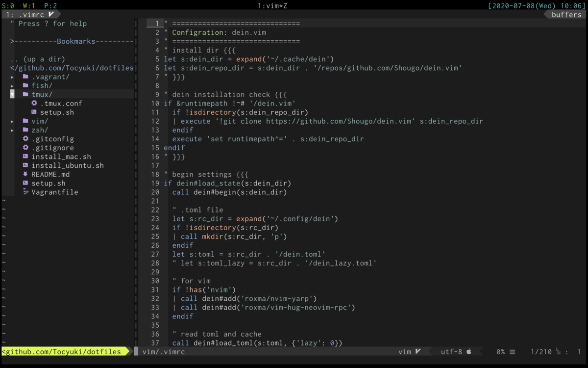Click line number 19 in gutter
Image resolution: width=588 pixels, height=368 pixels.
tap(155, 184)
